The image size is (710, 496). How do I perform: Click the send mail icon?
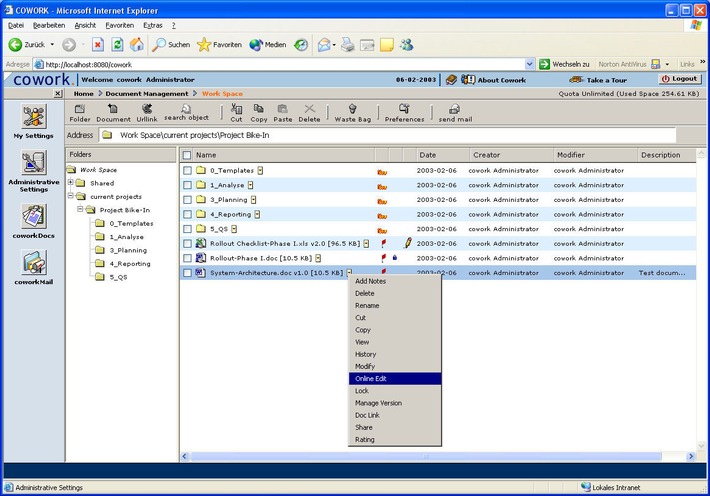pos(455,113)
